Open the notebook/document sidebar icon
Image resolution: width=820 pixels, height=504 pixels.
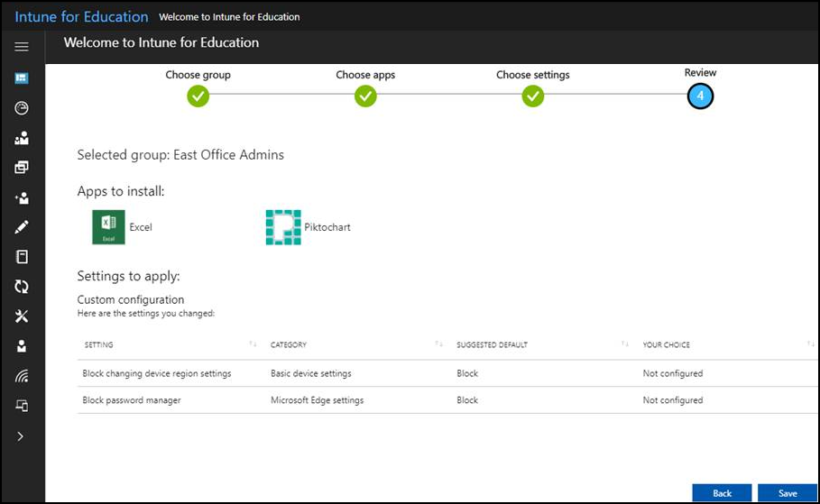click(x=22, y=257)
